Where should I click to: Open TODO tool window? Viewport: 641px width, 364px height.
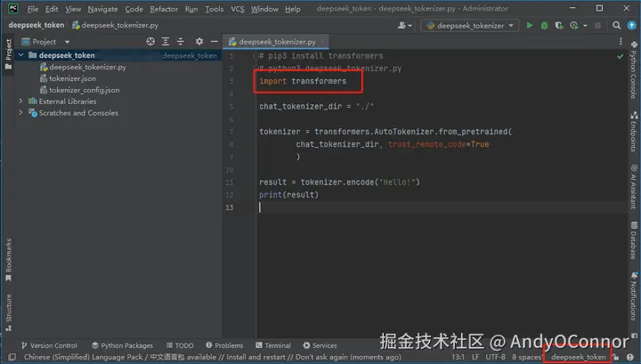coord(180,345)
